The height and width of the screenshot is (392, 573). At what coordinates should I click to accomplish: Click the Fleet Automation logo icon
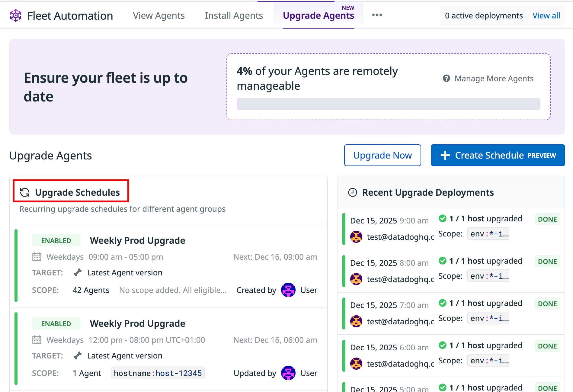coord(16,15)
